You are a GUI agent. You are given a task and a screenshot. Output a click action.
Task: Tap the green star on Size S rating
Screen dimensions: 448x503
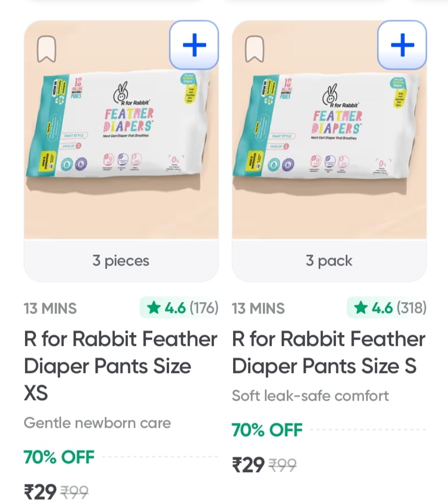[360, 308]
